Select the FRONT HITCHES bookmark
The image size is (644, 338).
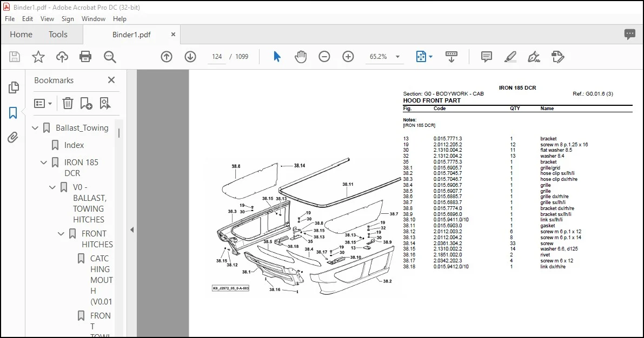point(97,239)
